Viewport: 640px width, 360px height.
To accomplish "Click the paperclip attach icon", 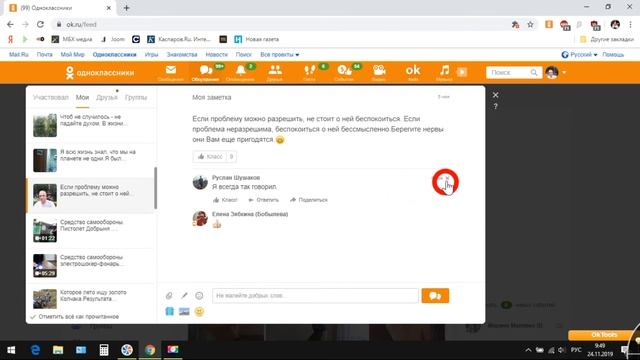I will [x=169, y=296].
